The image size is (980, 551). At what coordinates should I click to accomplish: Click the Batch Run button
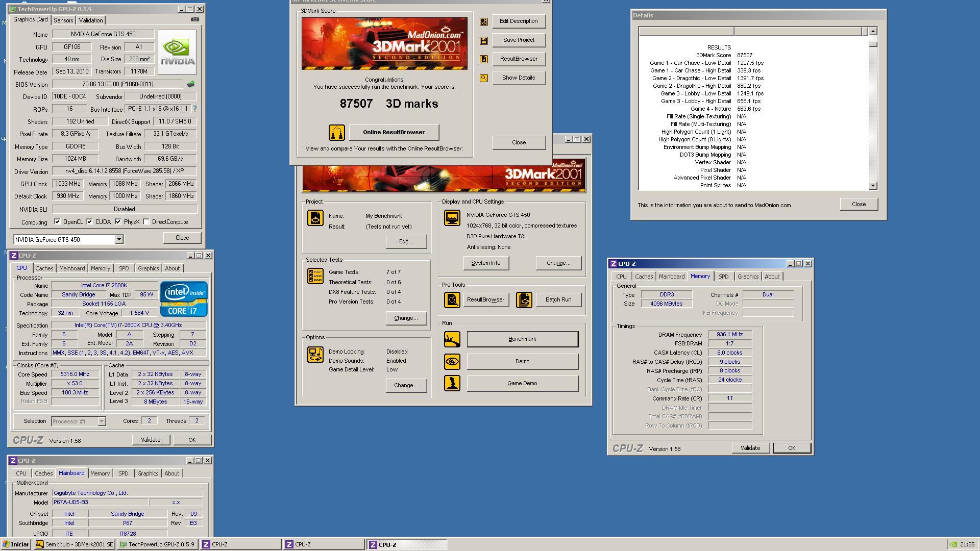(558, 300)
